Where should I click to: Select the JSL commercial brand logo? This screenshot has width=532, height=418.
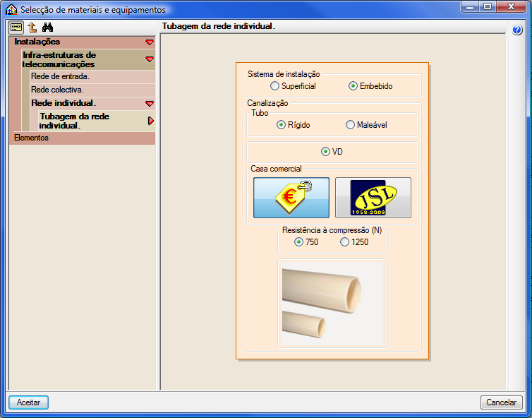coord(373,198)
